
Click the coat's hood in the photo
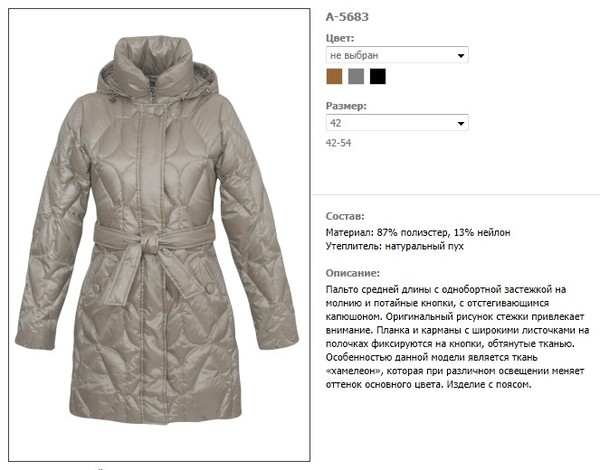click(153, 67)
